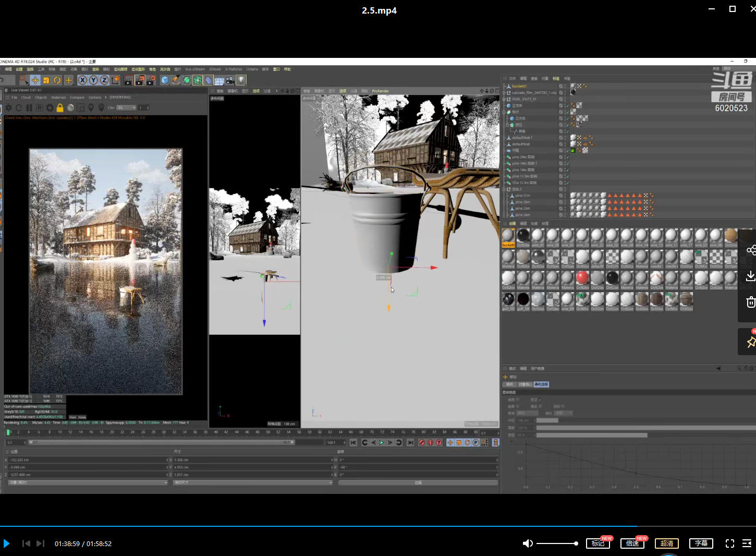Click the light bulb icon in the toolbar
Image resolution: width=756 pixels, height=556 pixels.
click(241, 80)
